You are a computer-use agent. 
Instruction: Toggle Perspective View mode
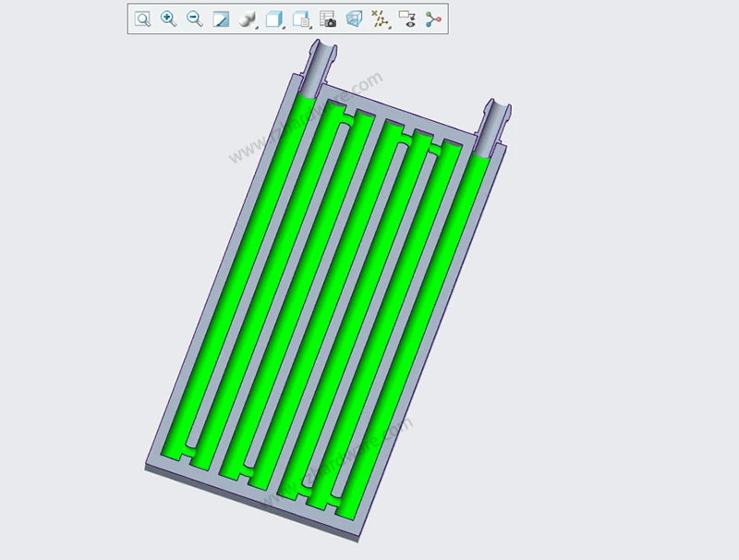[354, 19]
